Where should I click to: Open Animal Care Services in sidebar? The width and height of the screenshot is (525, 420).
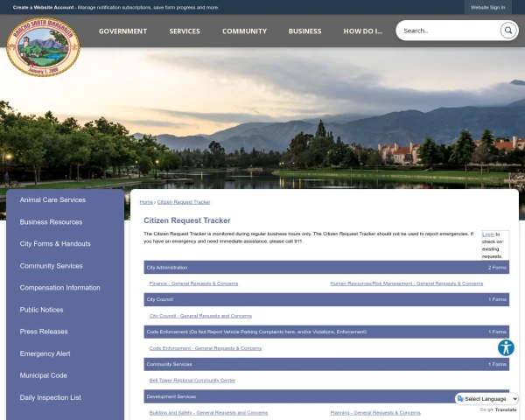tap(52, 200)
